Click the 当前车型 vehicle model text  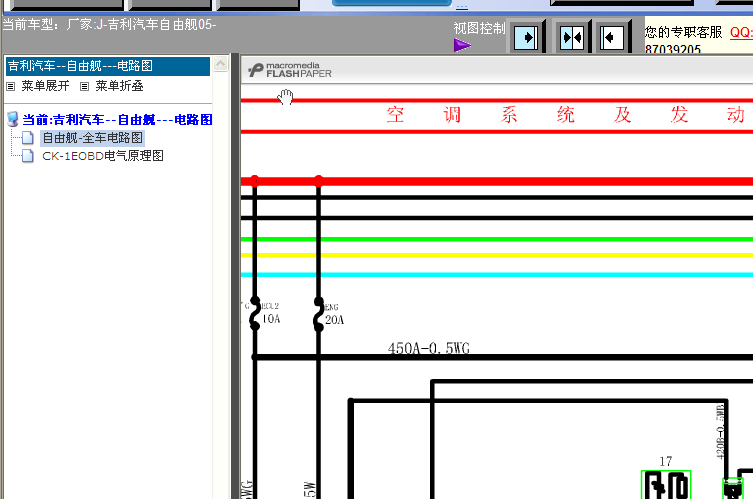pyautogui.click(x=109, y=24)
